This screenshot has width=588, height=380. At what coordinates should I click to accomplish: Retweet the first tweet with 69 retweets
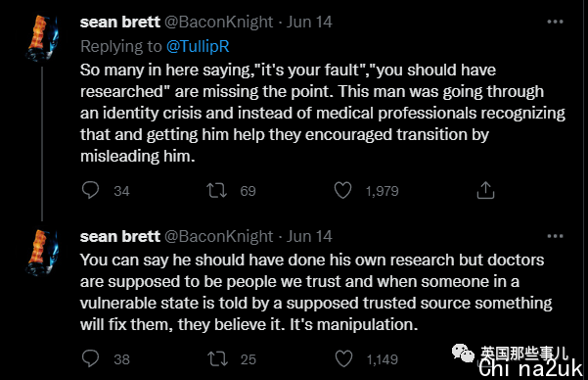click(x=217, y=190)
